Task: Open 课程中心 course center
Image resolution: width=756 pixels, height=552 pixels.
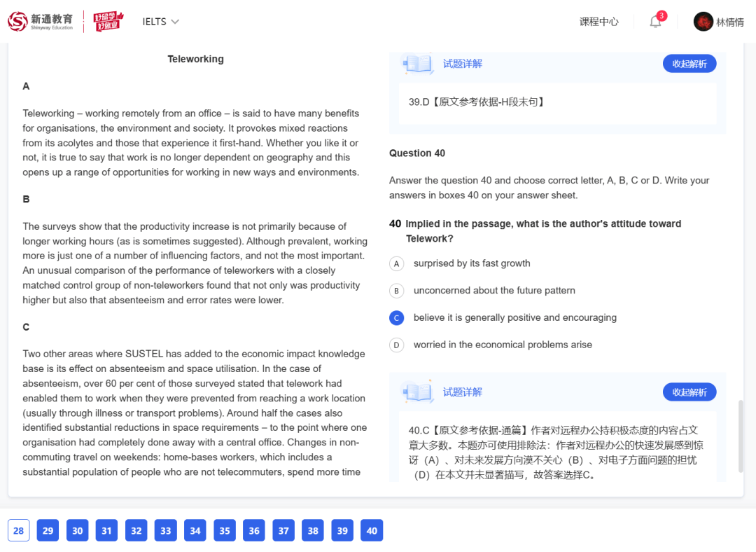Action: tap(598, 22)
